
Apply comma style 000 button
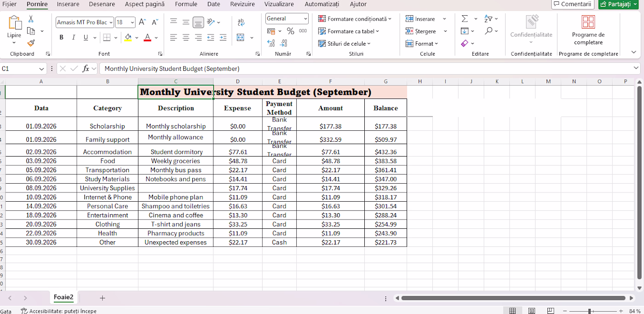[303, 31]
